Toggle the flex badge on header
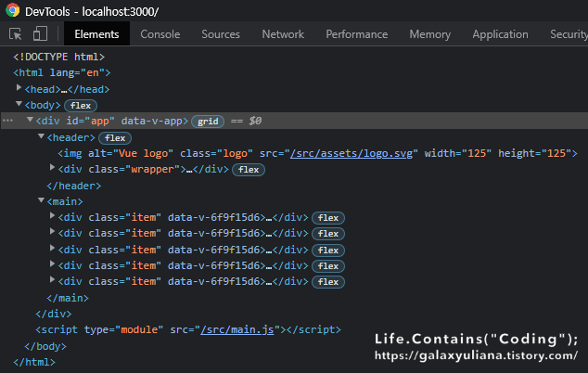The height and width of the screenshot is (373, 588). click(115, 138)
